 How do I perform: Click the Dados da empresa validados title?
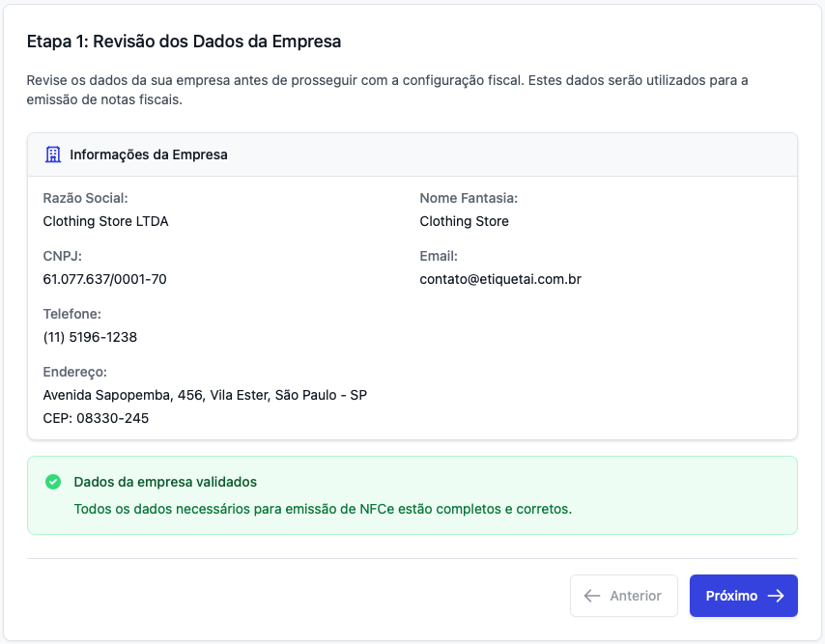click(x=165, y=482)
